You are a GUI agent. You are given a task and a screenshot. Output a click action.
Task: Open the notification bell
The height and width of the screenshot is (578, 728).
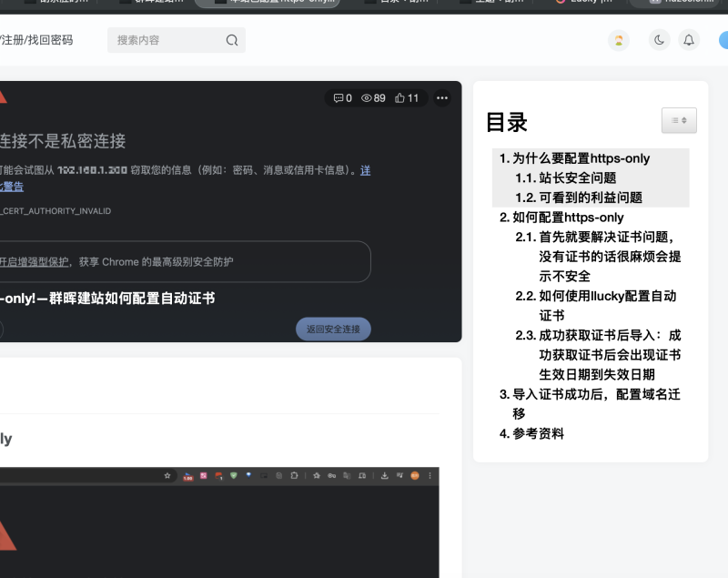pos(689,40)
